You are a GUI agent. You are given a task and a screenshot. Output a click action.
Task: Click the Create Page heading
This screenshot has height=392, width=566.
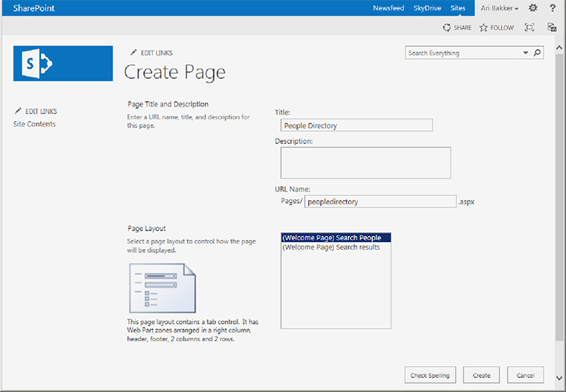tap(174, 72)
